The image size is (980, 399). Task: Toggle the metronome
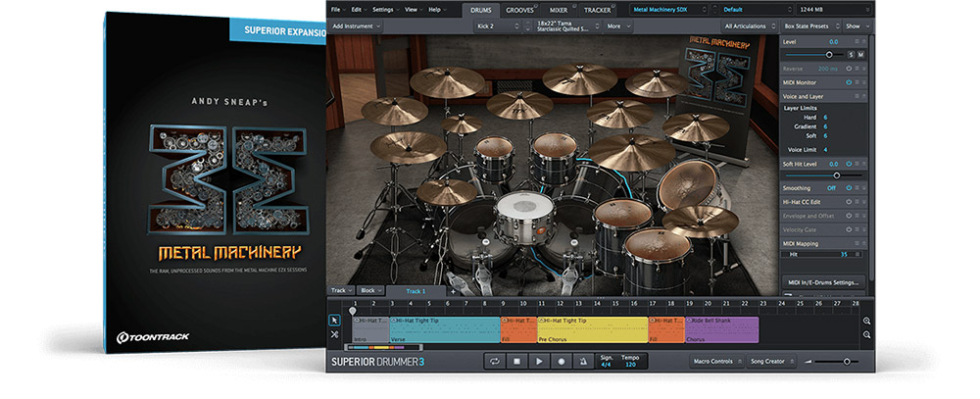click(x=583, y=361)
